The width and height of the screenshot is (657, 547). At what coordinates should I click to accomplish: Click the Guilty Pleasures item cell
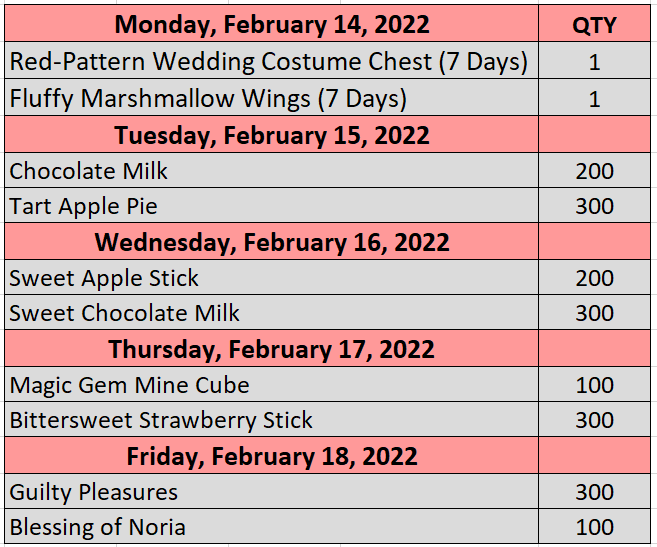point(94,492)
